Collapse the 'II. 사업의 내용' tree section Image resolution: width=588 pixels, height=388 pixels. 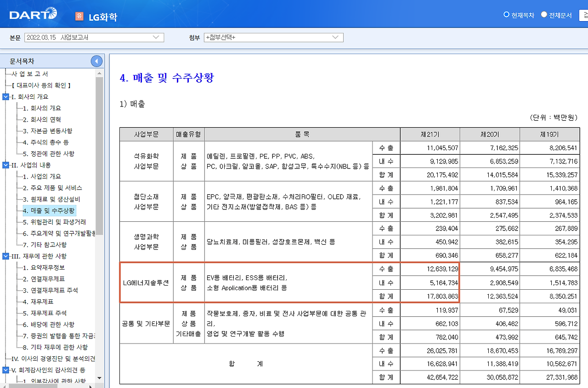[5, 165]
